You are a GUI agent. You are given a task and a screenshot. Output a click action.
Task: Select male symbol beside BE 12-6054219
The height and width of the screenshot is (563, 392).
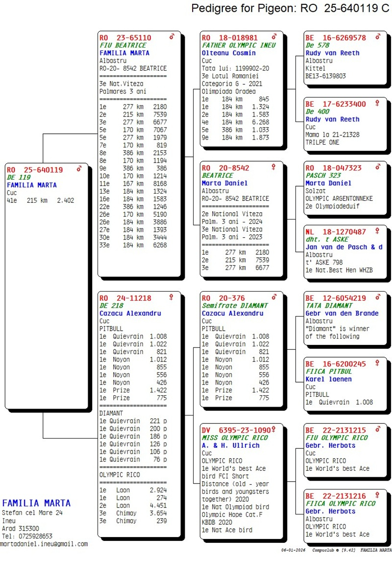(x=377, y=297)
